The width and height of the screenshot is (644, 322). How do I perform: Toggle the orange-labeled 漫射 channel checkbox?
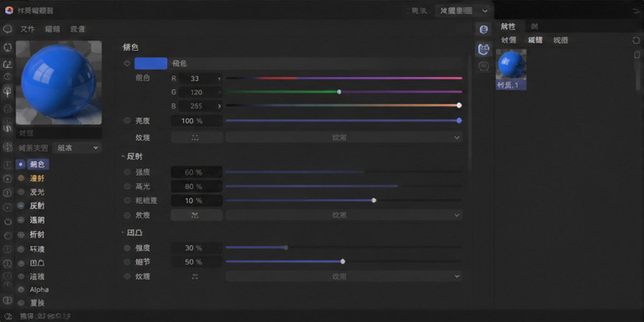(21, 178)
